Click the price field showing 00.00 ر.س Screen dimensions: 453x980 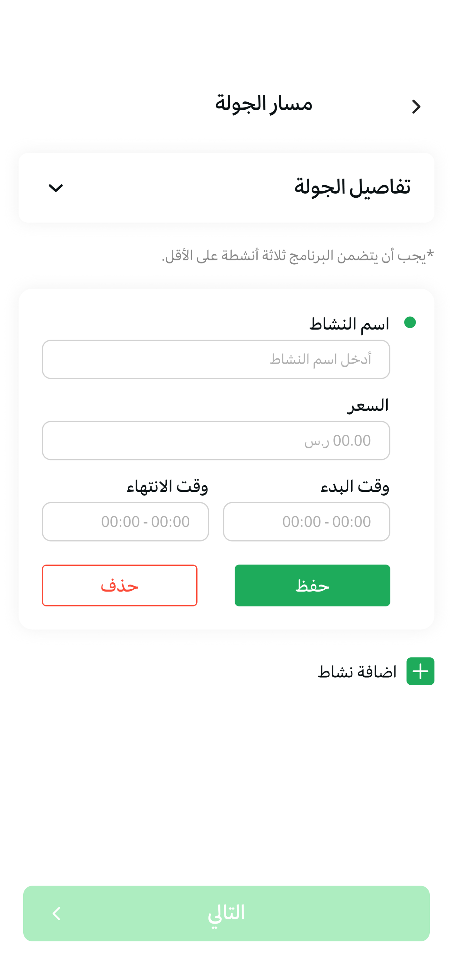coord(216,440)
